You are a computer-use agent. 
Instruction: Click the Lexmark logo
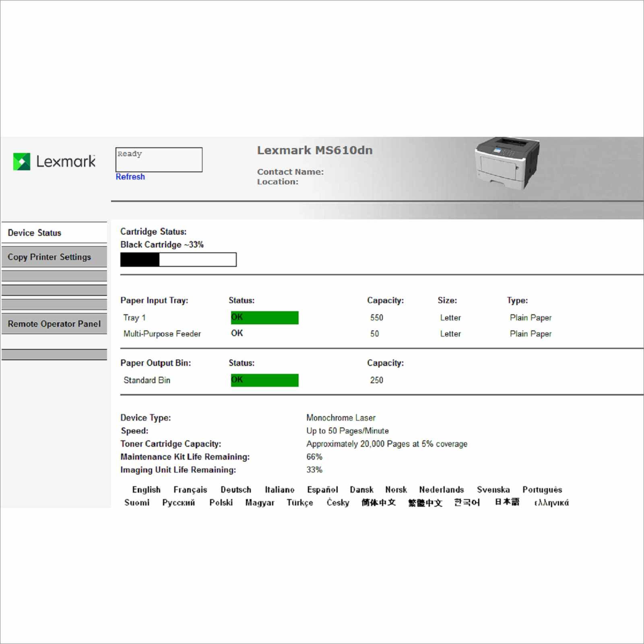(x=54, y=161)
